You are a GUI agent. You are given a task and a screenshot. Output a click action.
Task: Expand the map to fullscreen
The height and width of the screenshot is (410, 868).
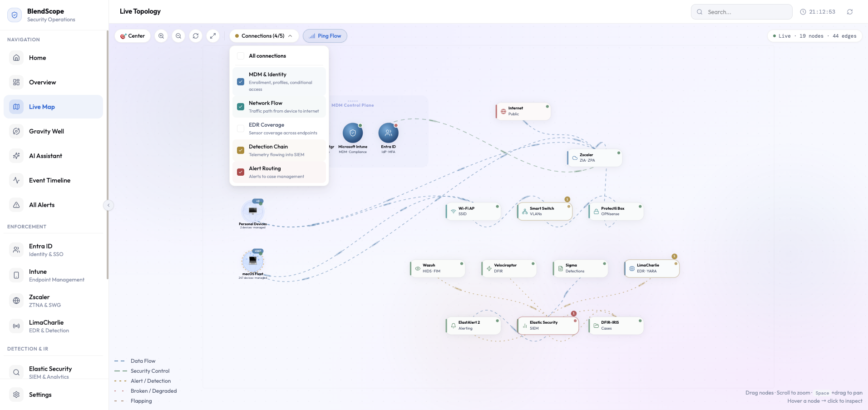pos(213,36)
